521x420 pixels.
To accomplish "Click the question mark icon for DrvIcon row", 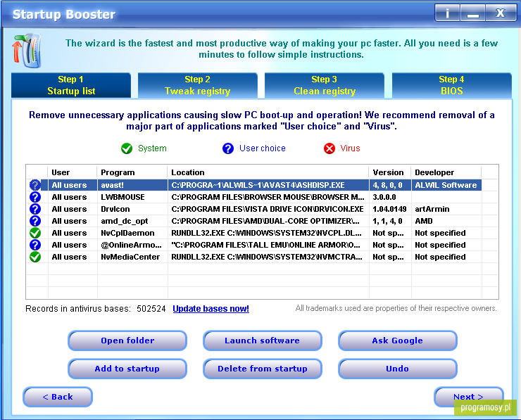I will click(35, 209).
